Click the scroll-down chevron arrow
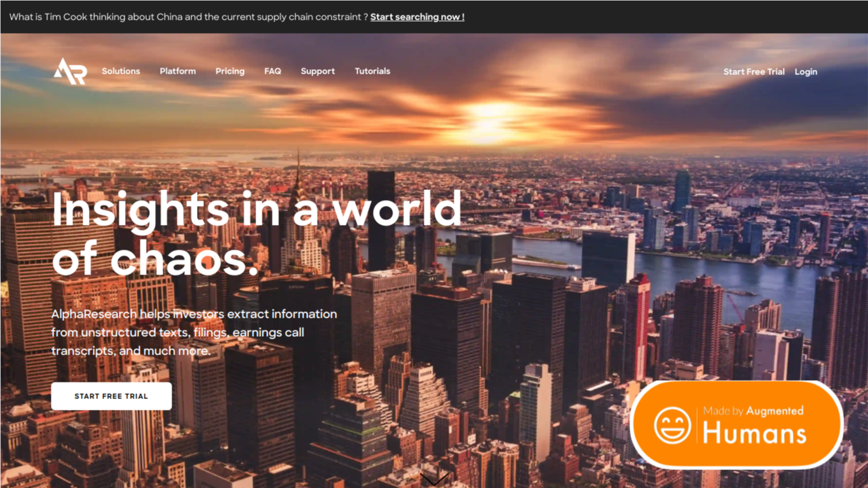The height and width of the screenshot is (488, 868). 434,479
